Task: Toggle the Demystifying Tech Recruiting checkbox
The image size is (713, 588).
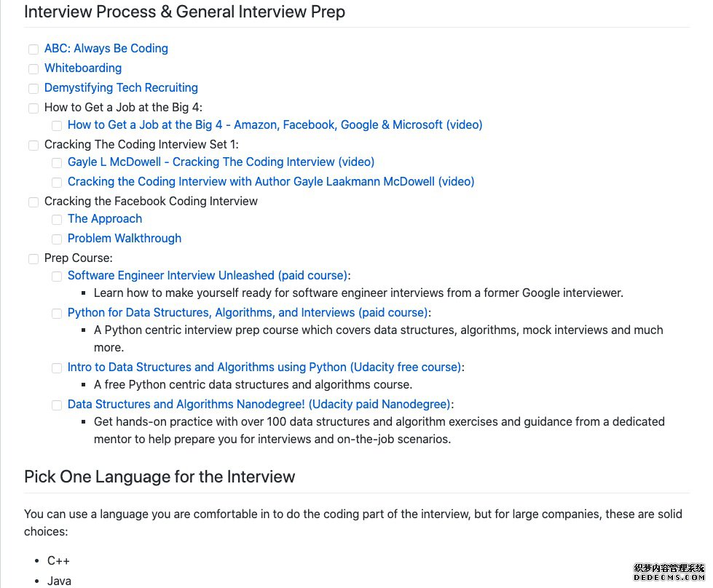Action: 34,88
